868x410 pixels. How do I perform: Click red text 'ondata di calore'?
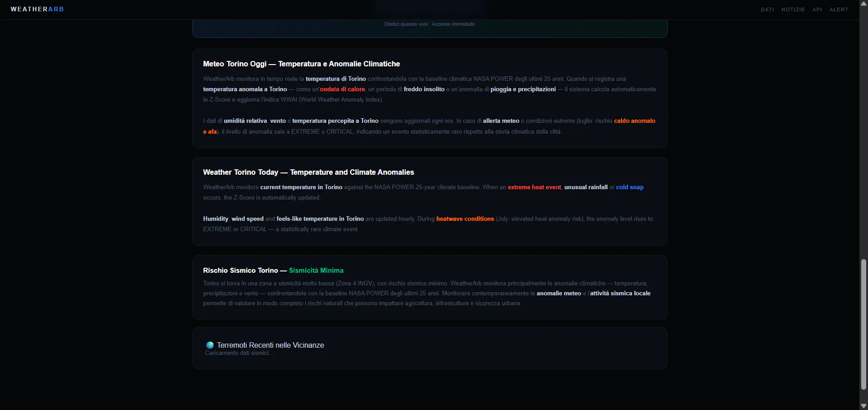[342, 89]
